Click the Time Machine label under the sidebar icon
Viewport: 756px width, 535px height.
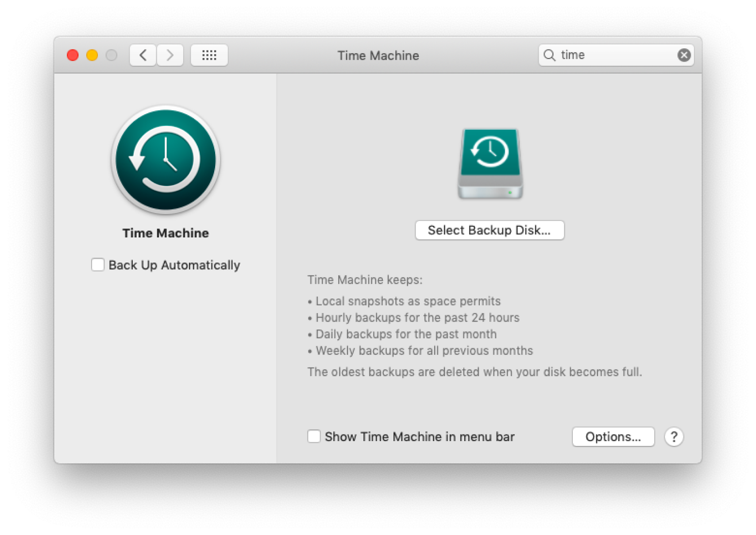[x=165, y=233]
